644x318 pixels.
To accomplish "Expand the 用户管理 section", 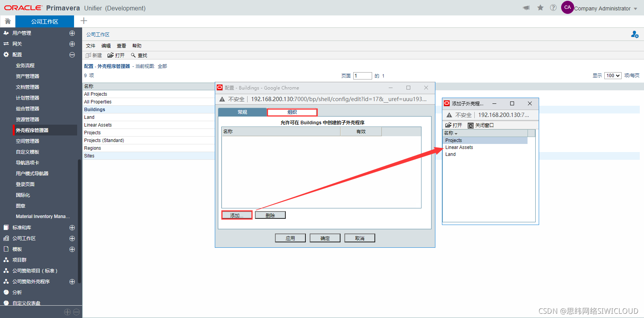I will (x=72, y=33).
